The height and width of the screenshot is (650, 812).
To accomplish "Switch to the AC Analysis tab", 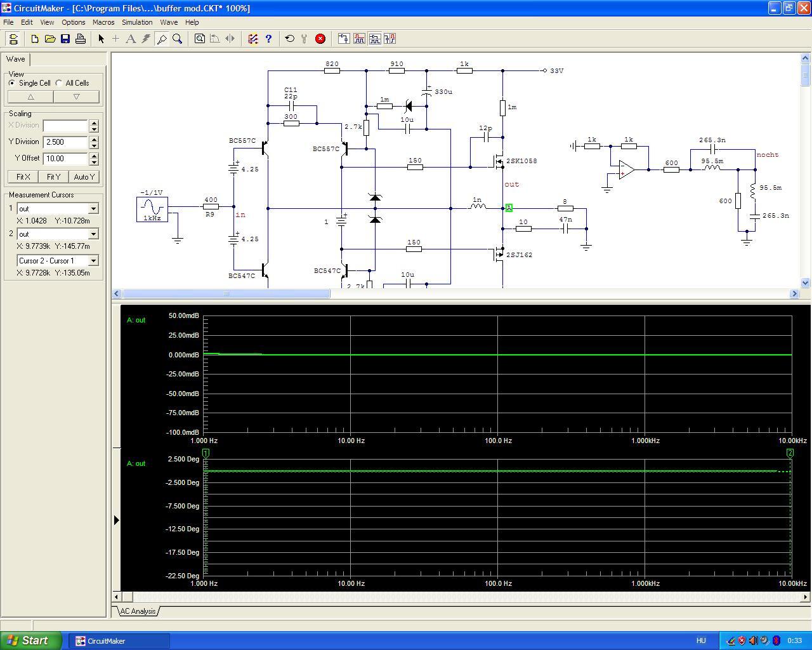I will click(138, 611).
